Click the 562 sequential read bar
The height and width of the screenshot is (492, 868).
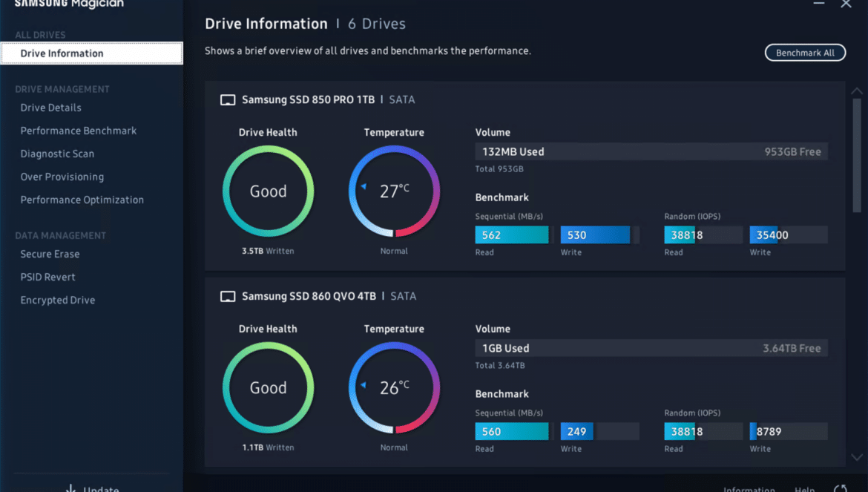pos(514,234)
